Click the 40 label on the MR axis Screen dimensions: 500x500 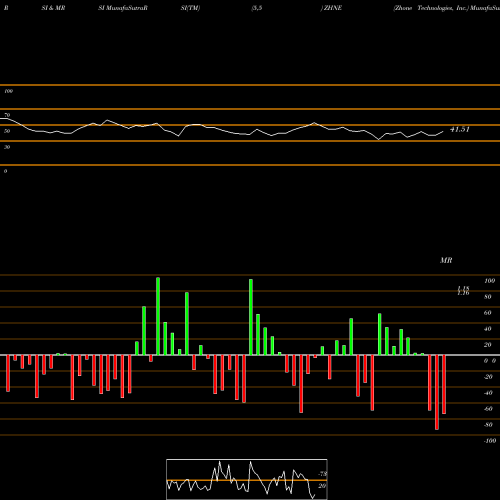point(488,329)
